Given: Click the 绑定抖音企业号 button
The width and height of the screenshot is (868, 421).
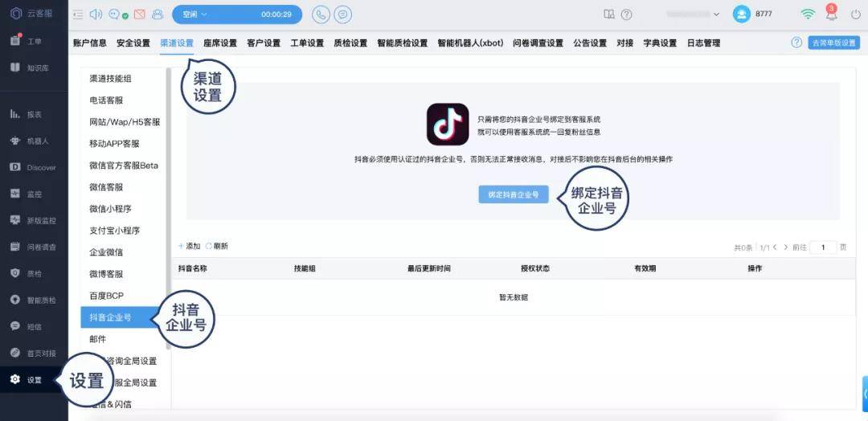Looking at the screenshot, I should tap(514, 194).
